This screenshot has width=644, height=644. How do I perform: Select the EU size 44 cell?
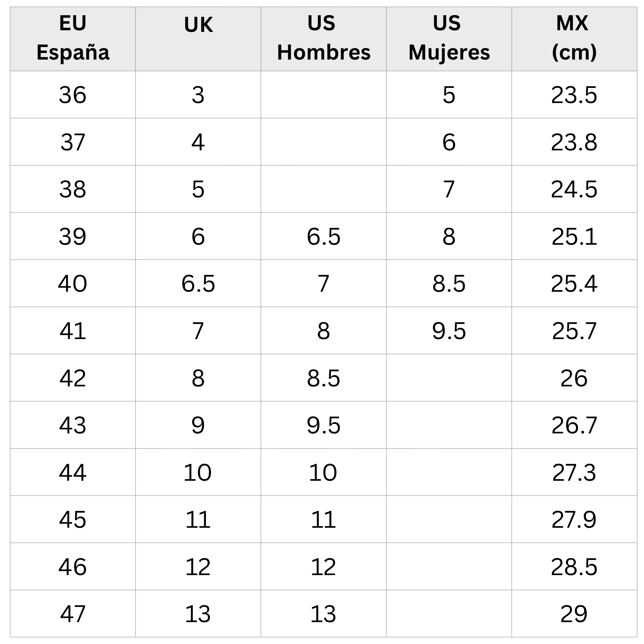(x=73, y=472)
